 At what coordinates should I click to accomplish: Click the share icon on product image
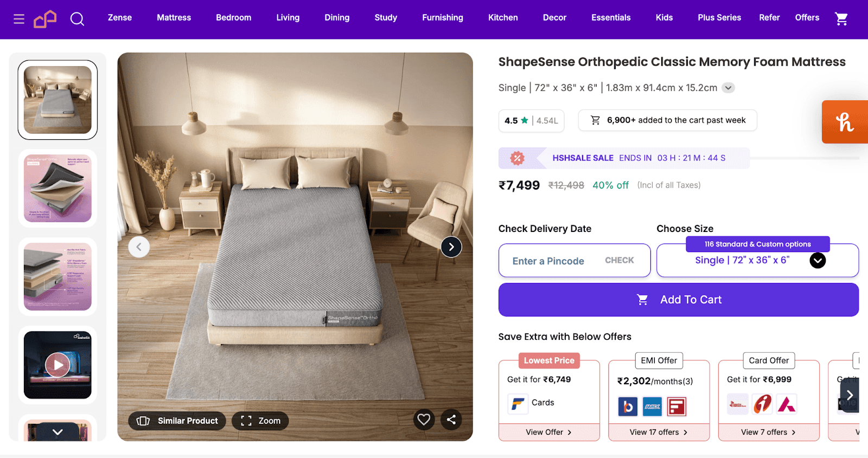click(451, 420)
